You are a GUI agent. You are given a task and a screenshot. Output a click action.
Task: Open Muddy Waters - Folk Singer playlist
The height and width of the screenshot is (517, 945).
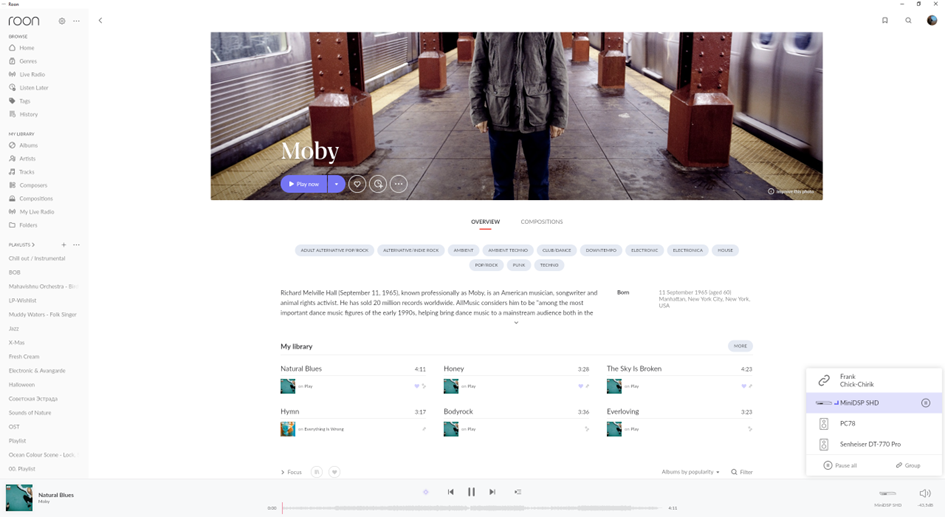pos(43,315)
